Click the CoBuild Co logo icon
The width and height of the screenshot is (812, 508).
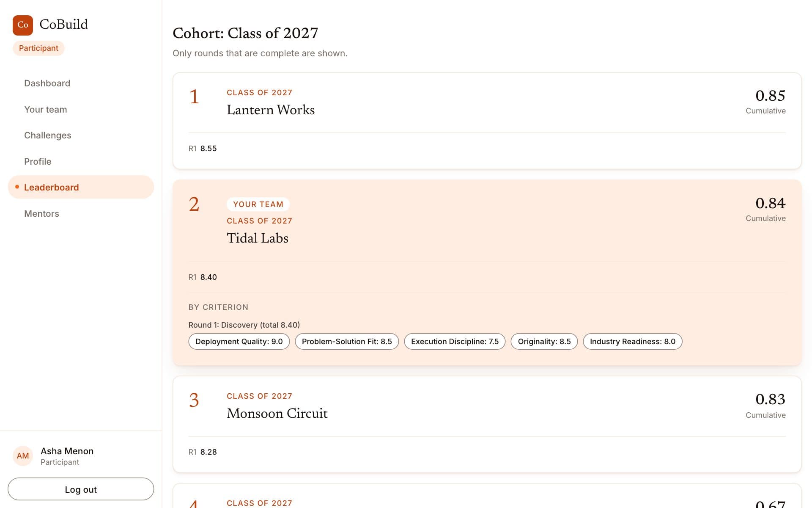click(23, 25)
